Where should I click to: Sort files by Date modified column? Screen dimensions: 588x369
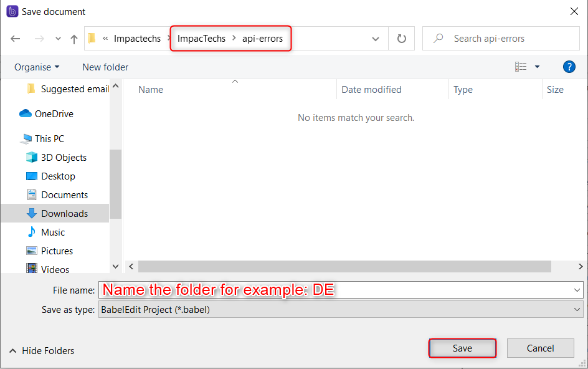pos(371,89)
